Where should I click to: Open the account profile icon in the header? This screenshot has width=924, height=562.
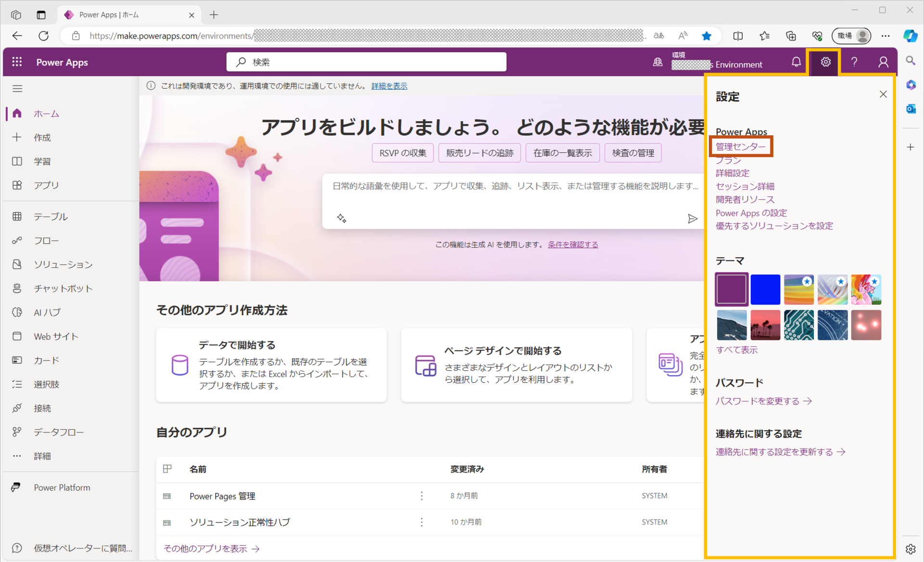[x=883, y=62]
